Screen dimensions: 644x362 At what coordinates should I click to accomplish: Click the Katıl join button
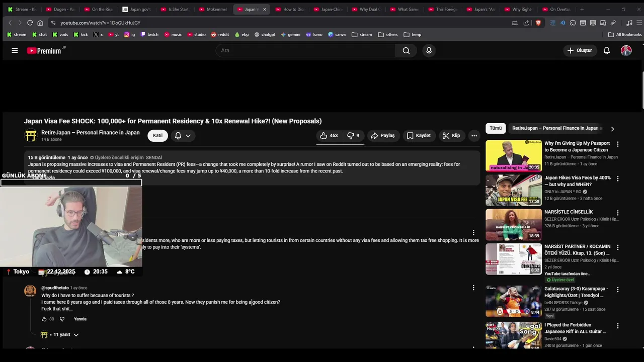[x=157, y=136]
